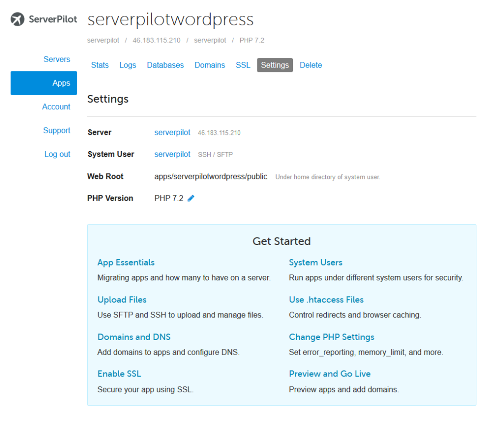The height and width of the screenshot is (429, 504).
Task: Open the serverpilot system user link
Action: pyautogui.click(x=172, y=154)
